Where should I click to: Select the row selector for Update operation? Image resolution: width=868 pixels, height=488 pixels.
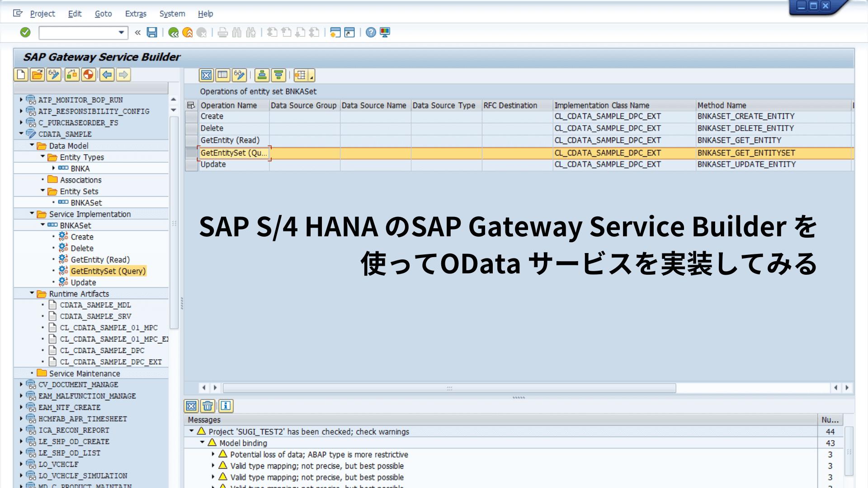click(192, 164)
